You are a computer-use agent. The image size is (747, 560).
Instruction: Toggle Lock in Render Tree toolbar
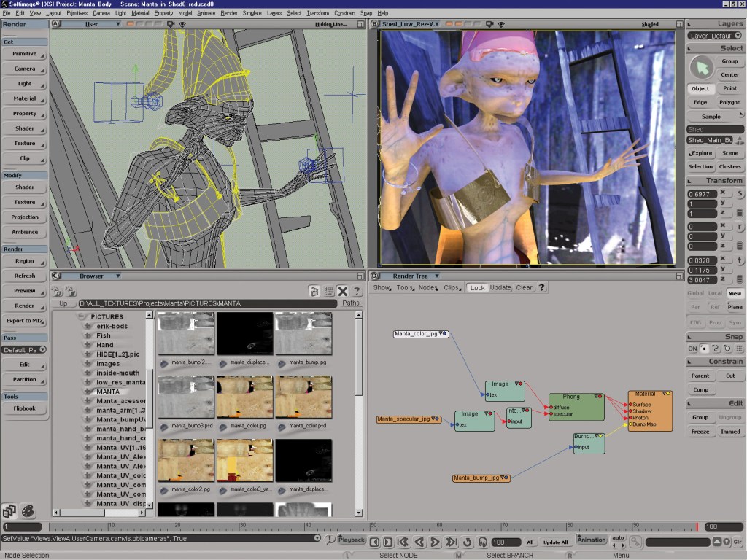point(477,288)
